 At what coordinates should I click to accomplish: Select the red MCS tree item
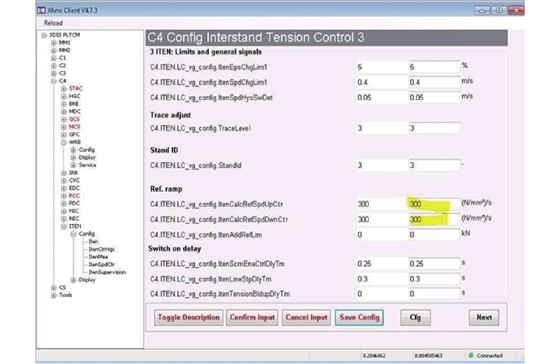point(74,127)
